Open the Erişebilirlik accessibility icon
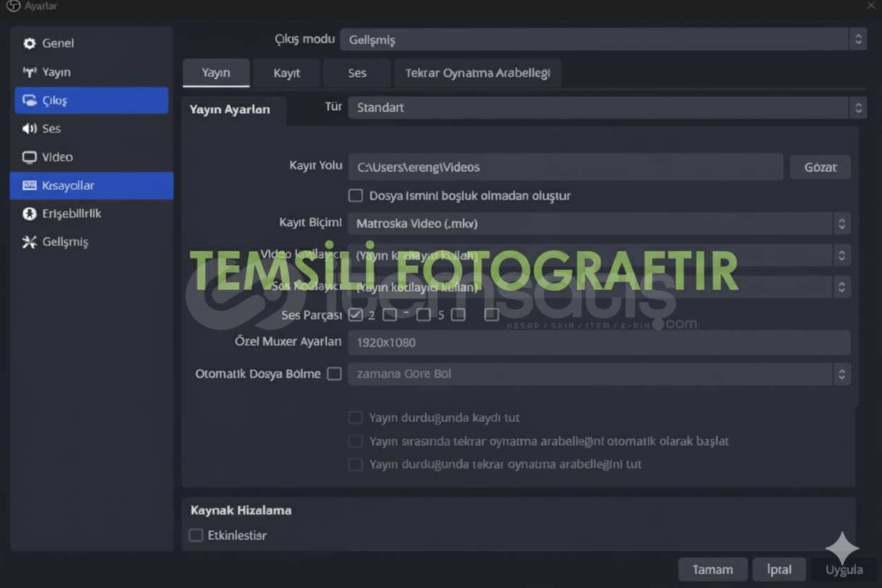Viewport: 882px width, 588px height. [x=29, y=213]
